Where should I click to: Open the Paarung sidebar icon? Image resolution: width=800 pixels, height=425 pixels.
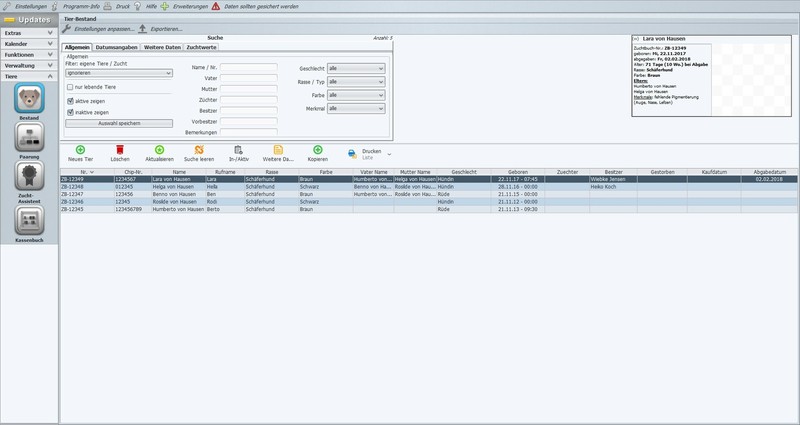coord(29,137)
